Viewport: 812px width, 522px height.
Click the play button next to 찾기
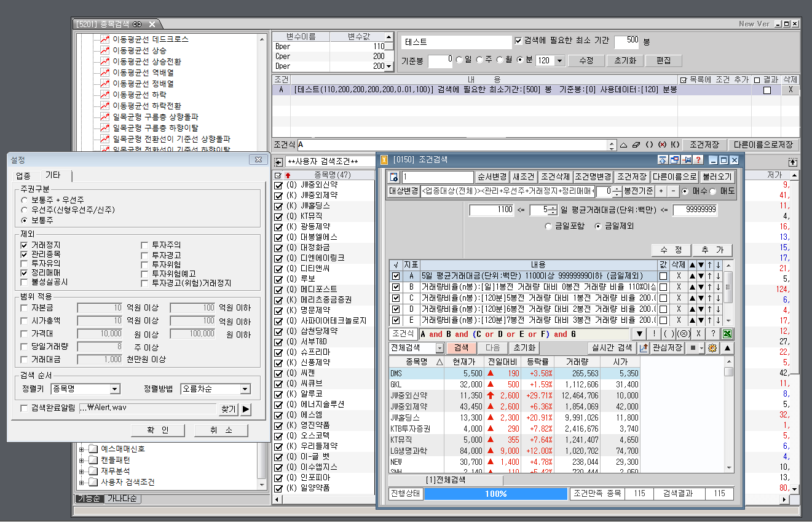(x=246, y=409)
